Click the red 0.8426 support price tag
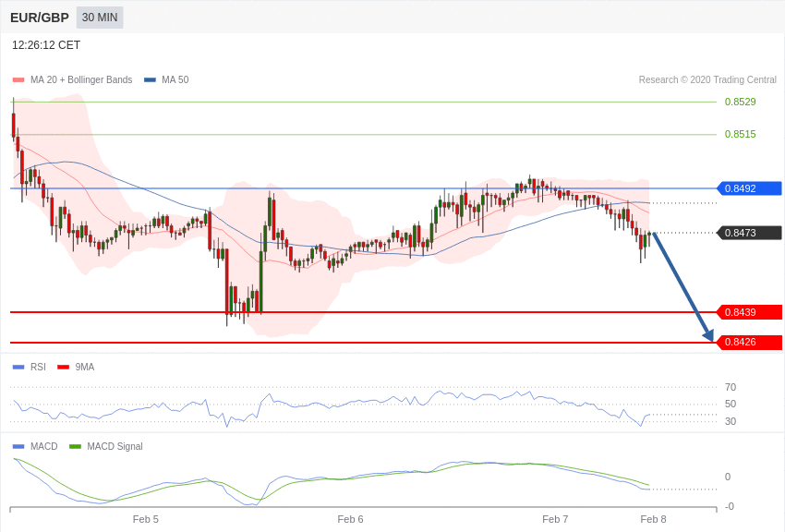 750,343
